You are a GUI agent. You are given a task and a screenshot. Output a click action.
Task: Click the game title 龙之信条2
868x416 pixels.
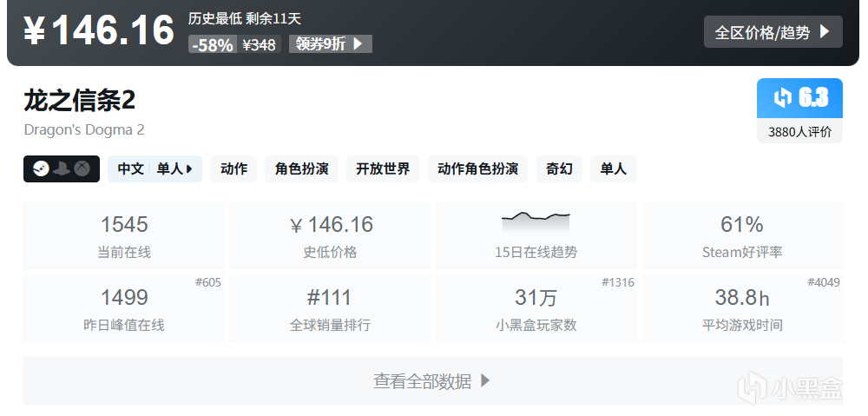click(80, 101)
